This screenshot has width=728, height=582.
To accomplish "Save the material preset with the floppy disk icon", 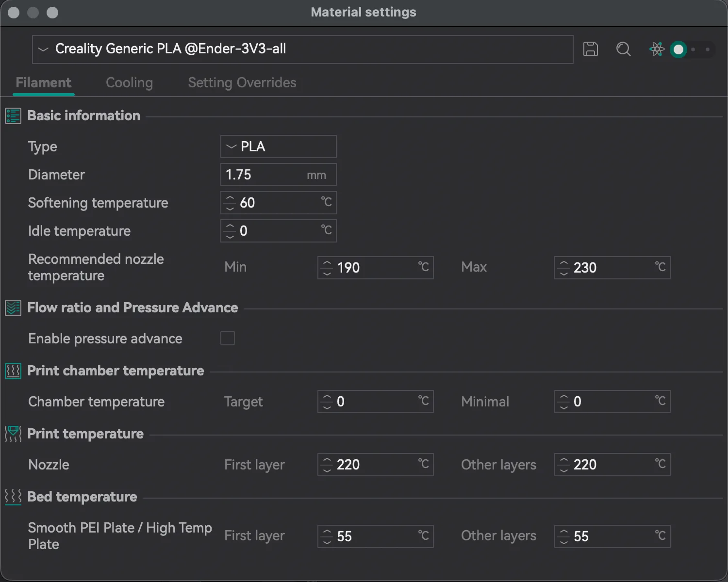I will point(590,49).
